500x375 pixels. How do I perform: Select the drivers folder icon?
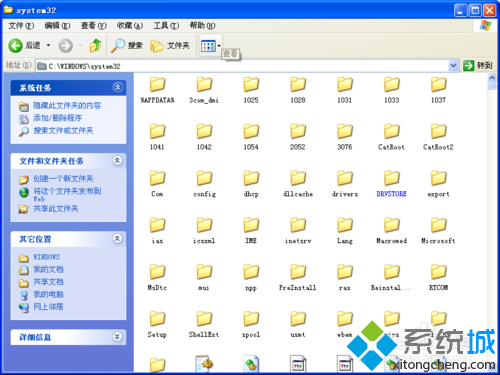345,178
